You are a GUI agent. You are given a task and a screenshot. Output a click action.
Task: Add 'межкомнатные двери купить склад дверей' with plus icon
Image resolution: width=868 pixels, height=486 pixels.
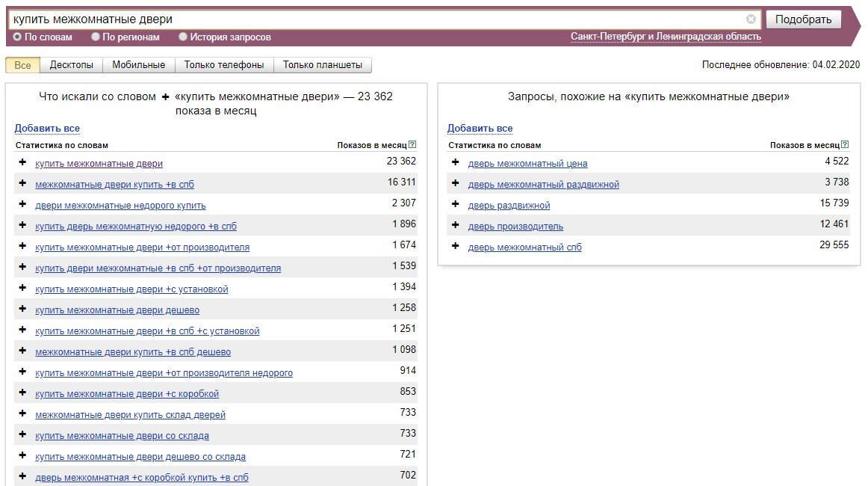coord(22,413)
